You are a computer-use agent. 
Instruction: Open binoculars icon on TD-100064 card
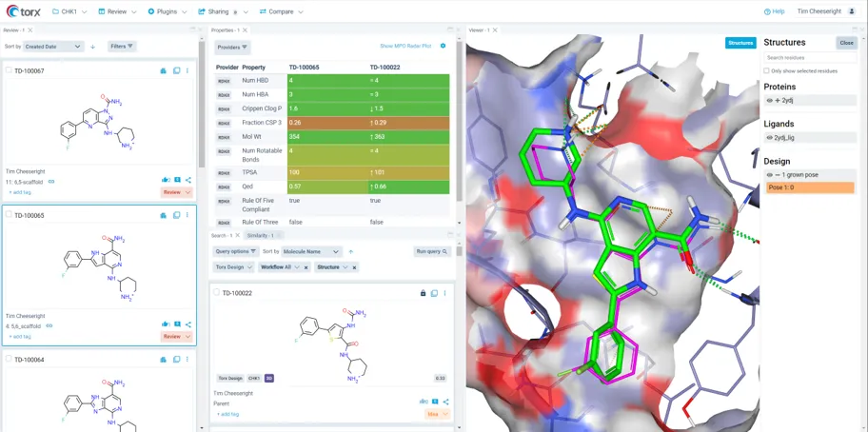(x=164, y=360)
